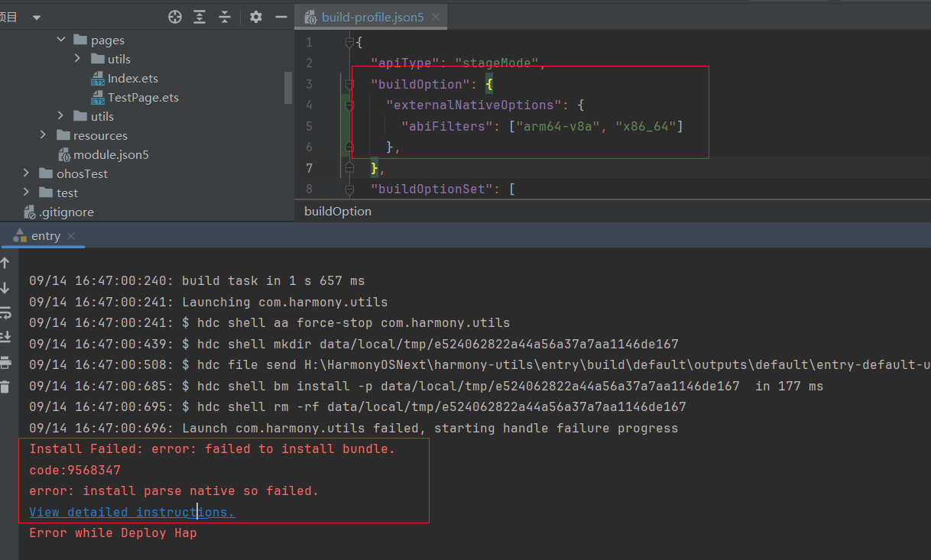Viewport: 931px width, 560px height.
Task: Hide the project panel with the minimize dash icon
Action: click(x=281, y=16)
